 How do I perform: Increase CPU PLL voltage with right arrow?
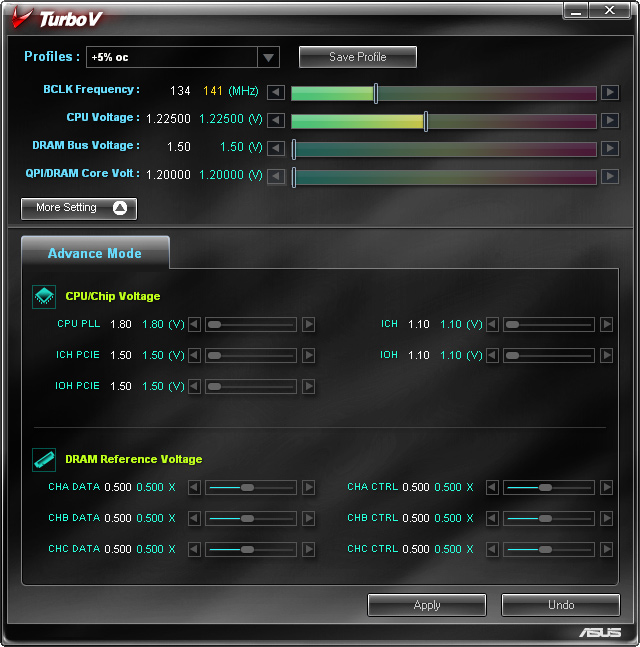(308, 324)
